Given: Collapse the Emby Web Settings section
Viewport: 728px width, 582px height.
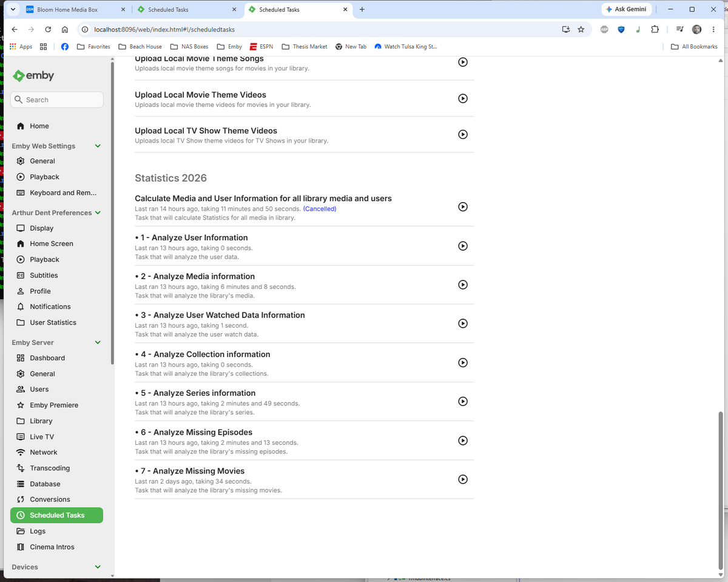Looking at the screenshot, I should (98, 146).
